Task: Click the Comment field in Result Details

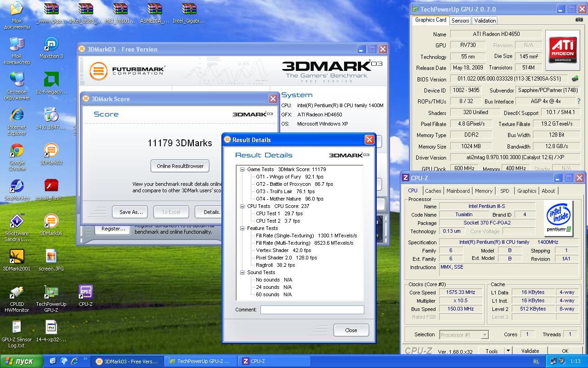Action: (312, 310)
